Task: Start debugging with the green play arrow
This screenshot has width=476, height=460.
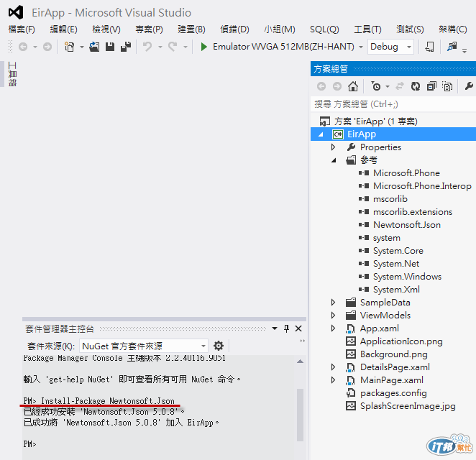Action: click(204, 47)
